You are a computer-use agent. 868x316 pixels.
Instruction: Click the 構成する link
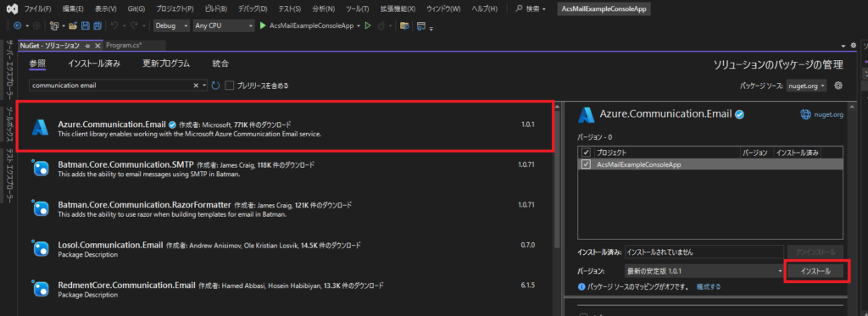point(709,286)
